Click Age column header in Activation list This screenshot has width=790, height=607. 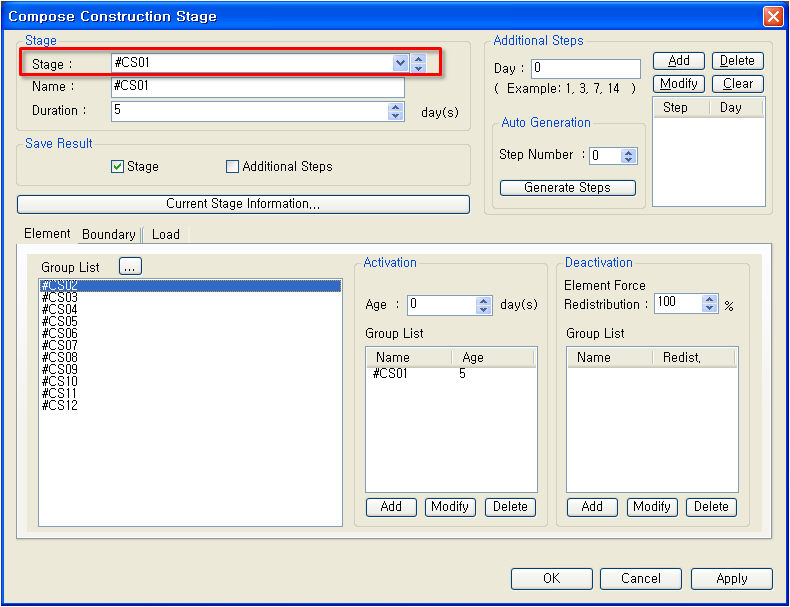click(x=492, y=358)
